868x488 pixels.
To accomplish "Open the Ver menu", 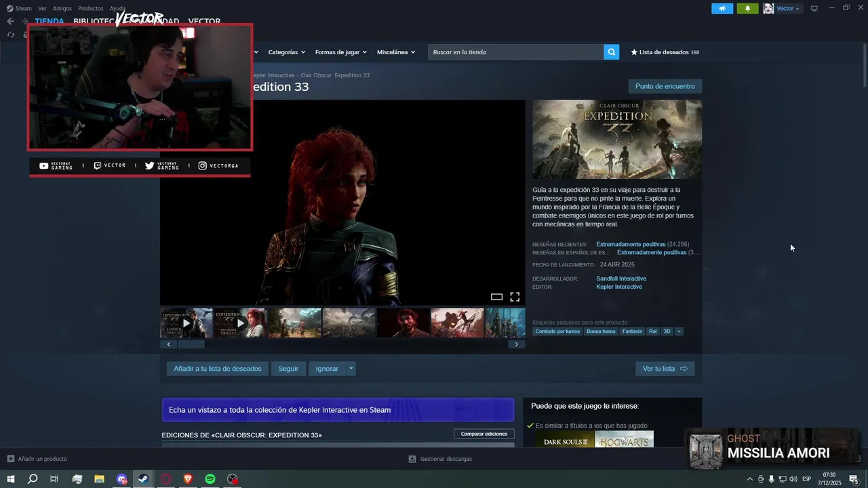I will pos(42,8).
